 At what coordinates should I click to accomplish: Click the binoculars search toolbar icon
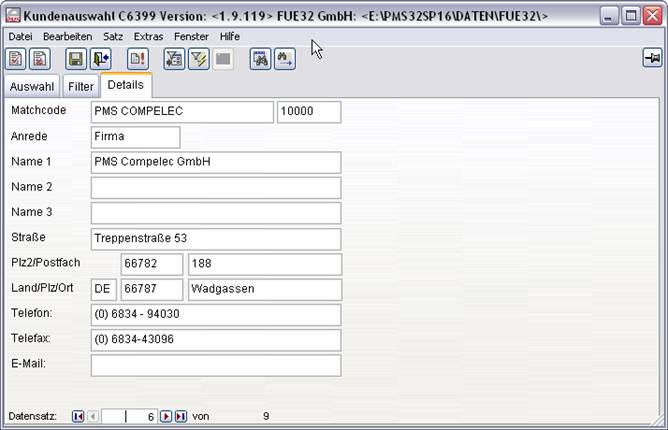tap(259, 59)
